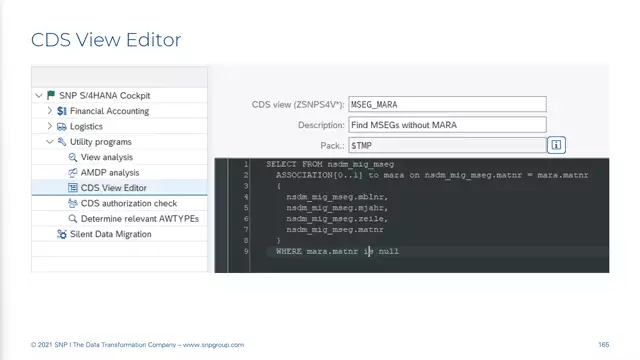Focus the Description input field
The image size is (640, 360).
447,124
